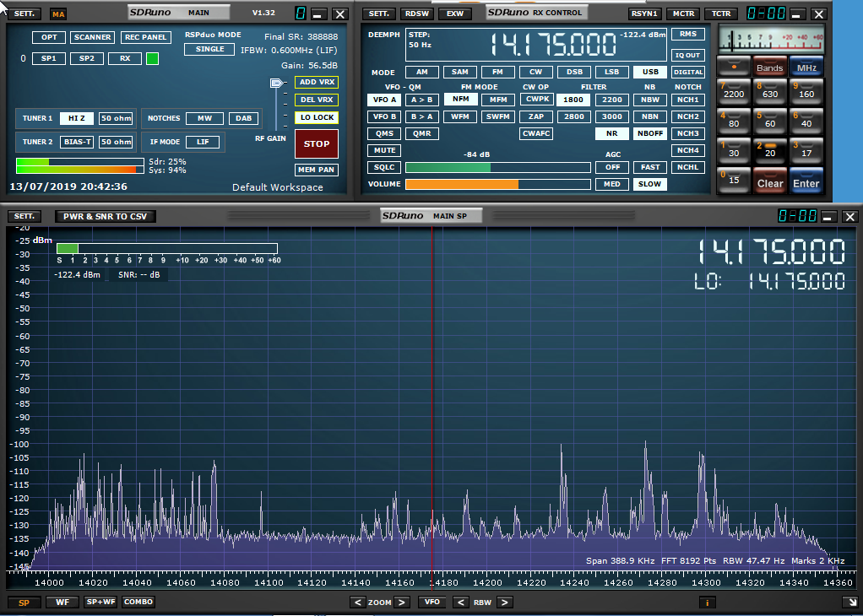This screenshot has width=863, height=616.
Task: Click the ADD VRX button
Action: (x=317, y=82)
